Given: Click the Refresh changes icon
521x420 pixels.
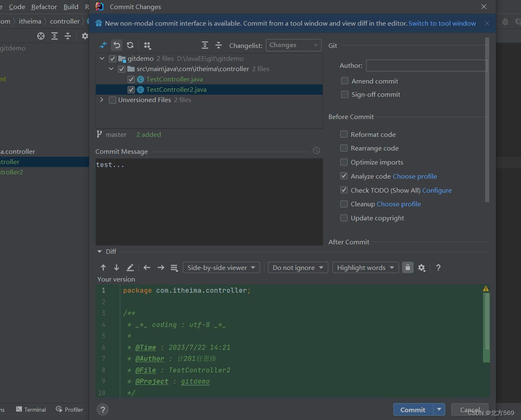Looking at the screenshot, I should 130,45.
